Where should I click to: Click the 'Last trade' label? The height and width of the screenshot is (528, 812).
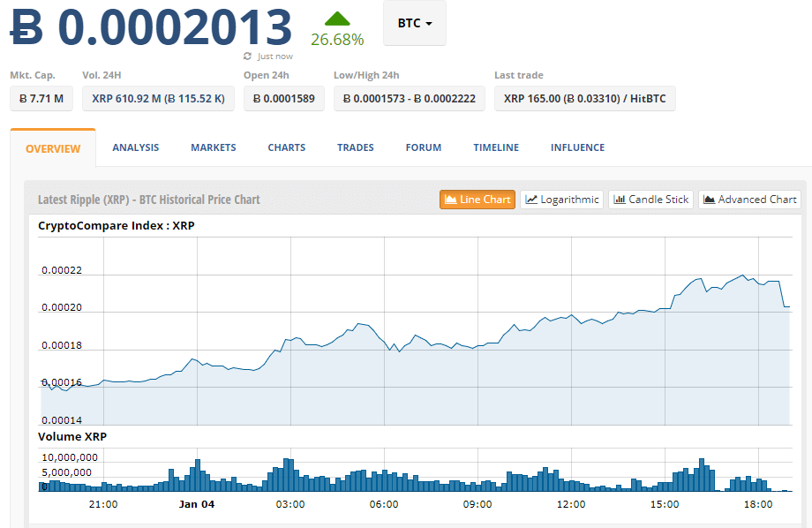click(x=519, y=75)
